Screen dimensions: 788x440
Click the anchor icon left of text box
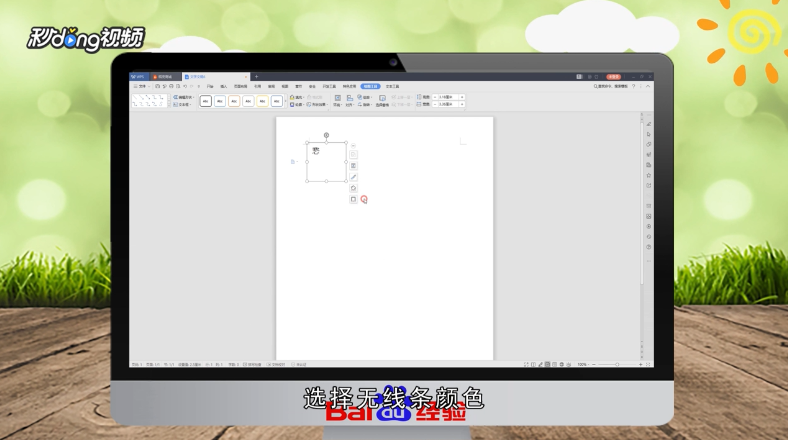293,162
